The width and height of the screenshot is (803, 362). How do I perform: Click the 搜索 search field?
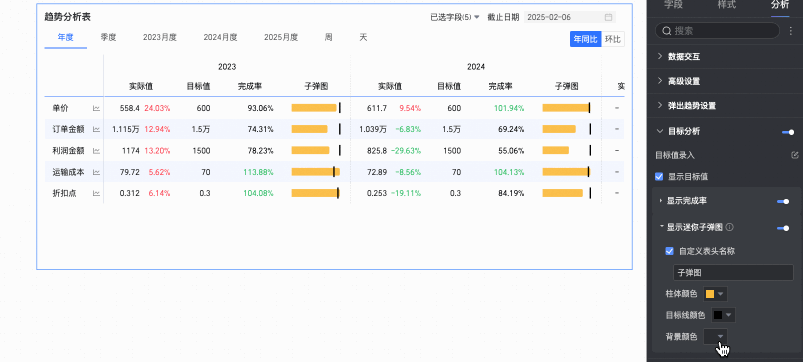[x=717, y=31]
